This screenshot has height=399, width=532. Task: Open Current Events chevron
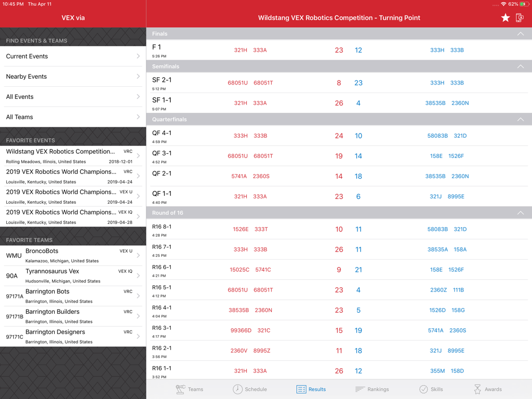[x=138, y=56]
